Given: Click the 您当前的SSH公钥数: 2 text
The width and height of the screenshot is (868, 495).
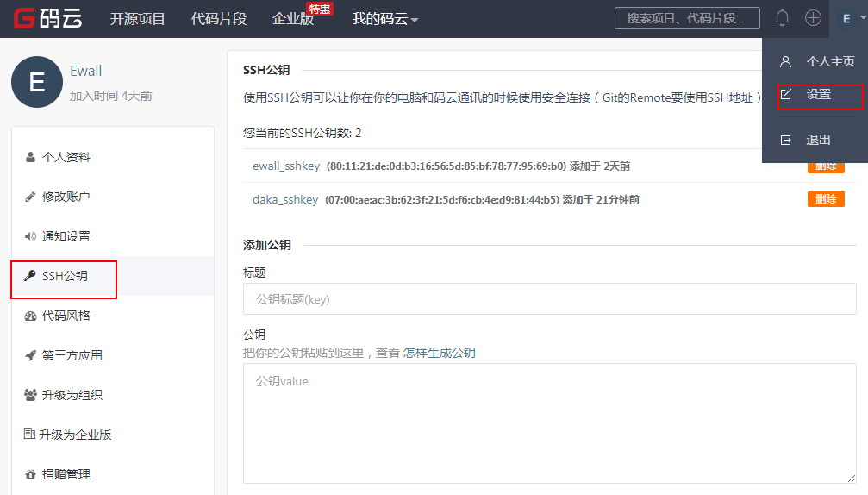Looking at the screenshot, I should point(302,134).
